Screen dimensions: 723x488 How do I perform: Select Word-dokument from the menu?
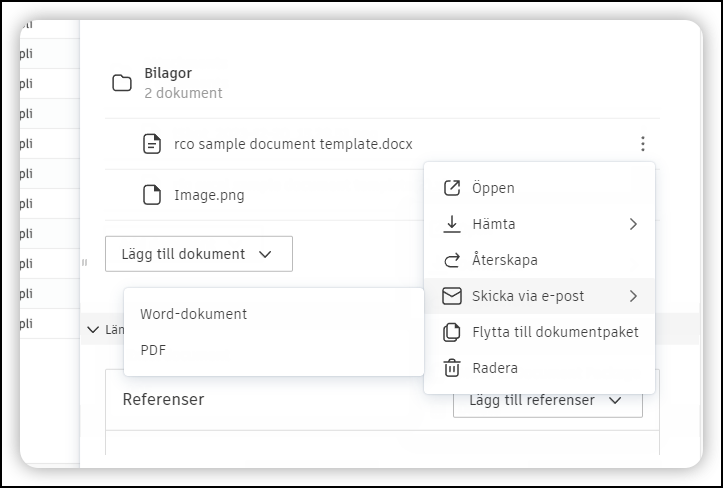193,314
